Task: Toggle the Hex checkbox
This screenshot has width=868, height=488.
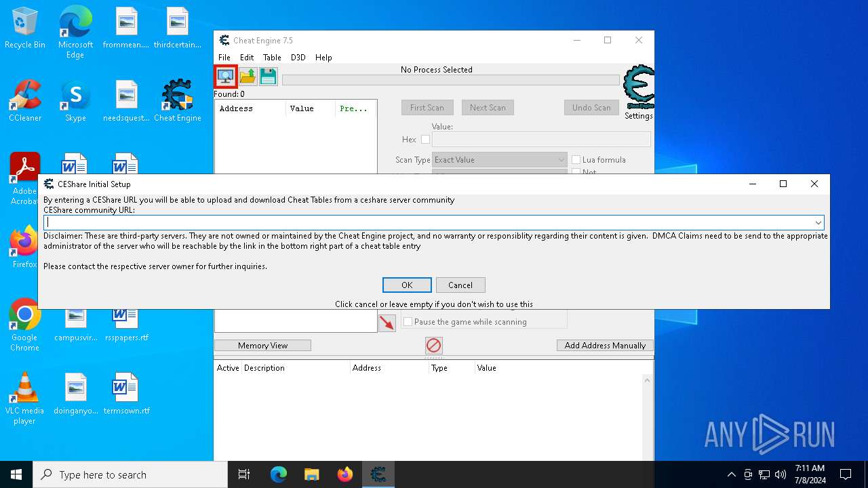Action: point(425,140)
